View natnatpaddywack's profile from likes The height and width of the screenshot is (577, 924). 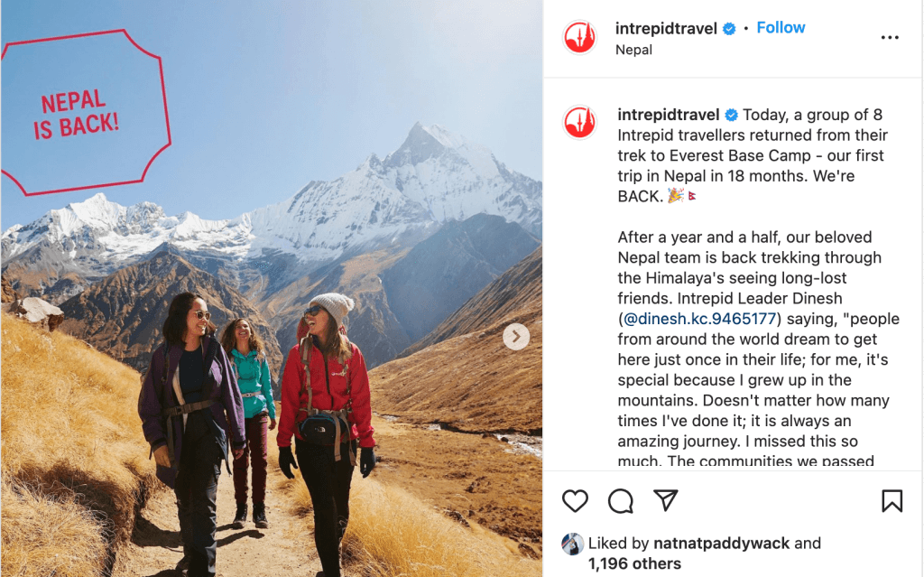pos(721,544)
